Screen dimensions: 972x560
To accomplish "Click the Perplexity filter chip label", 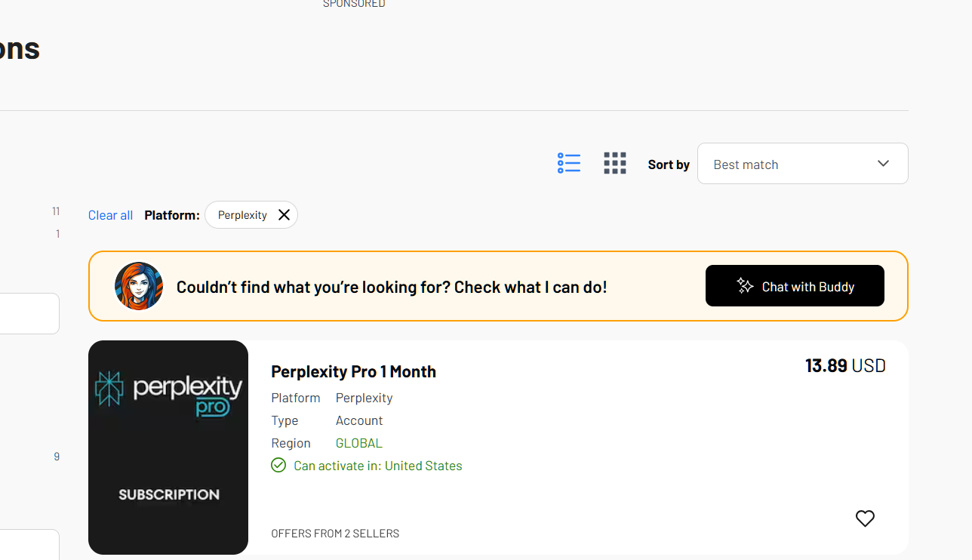I will (242, 215).
